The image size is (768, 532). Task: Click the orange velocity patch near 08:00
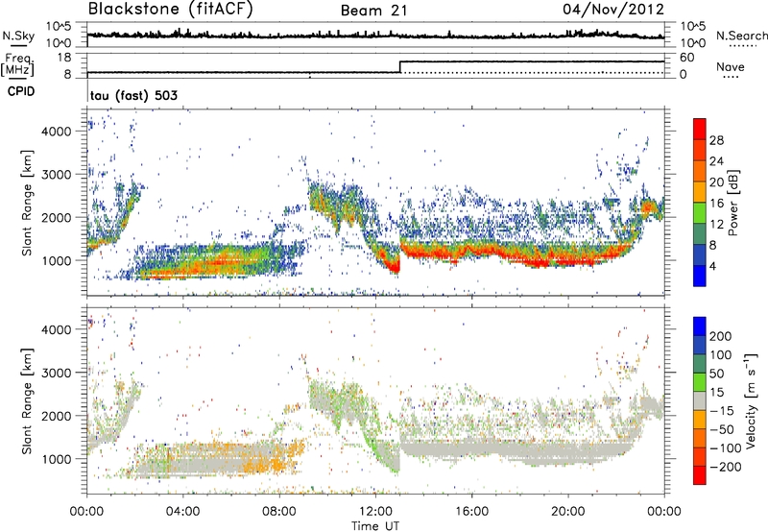point(279,460)
